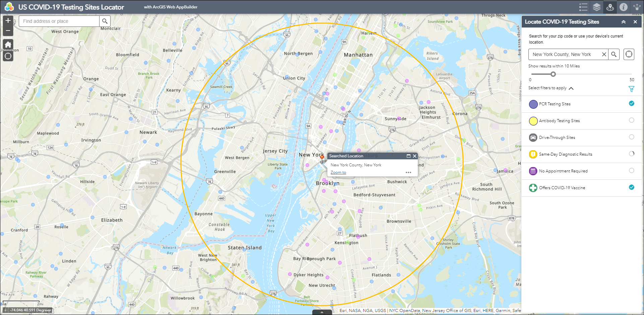
Task: Click the Zoom to link in popup
Action: pyautogui.click(x=338, y=172)
